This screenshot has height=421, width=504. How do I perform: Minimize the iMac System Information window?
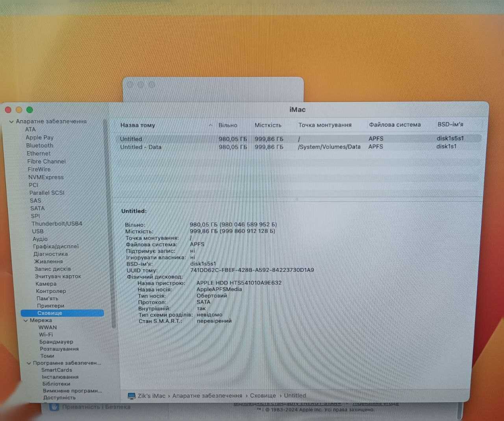(x=19, y=110)
